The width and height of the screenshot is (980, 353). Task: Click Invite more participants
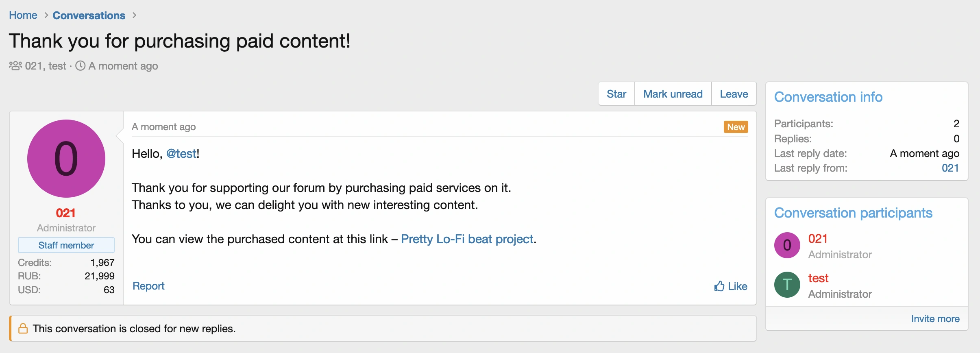[x=935, y=319]
